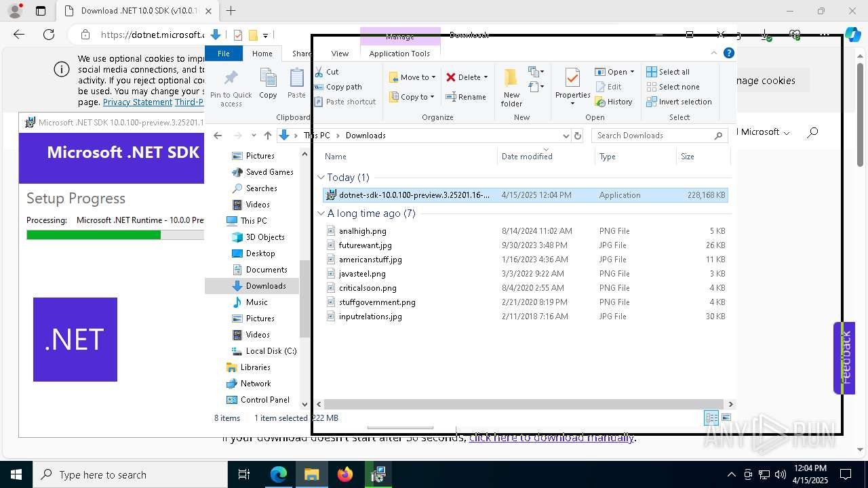Open Properties of the selected file
Screen dimensions: 868x488
coord(572,87)
